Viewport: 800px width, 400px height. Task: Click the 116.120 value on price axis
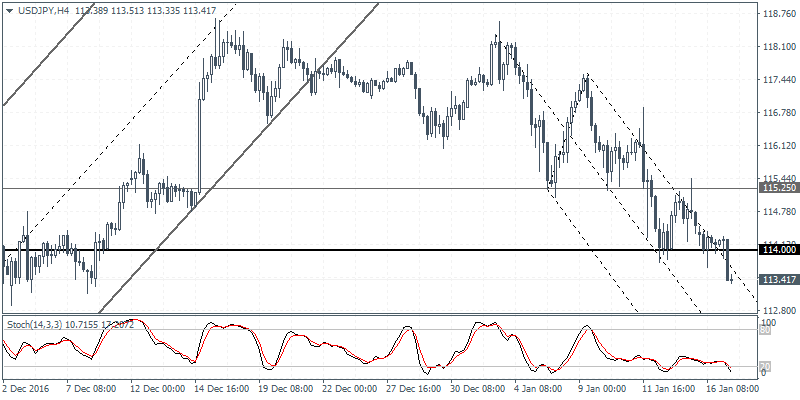coord(777,146)
